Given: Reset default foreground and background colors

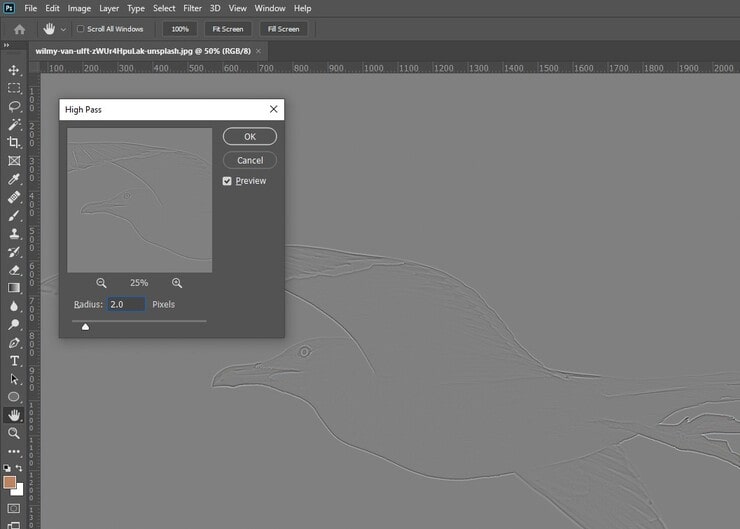Looking at the screenshot, I should pos(7,468).
